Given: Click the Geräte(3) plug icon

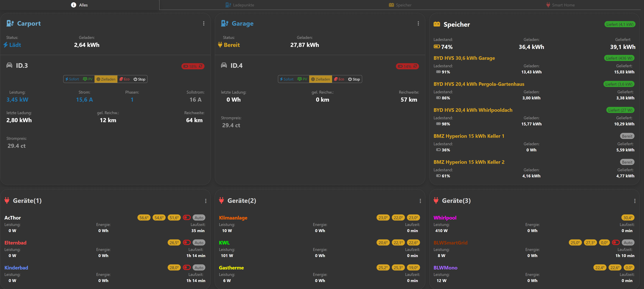Looking at the screenshot, I should pos(436,200).
